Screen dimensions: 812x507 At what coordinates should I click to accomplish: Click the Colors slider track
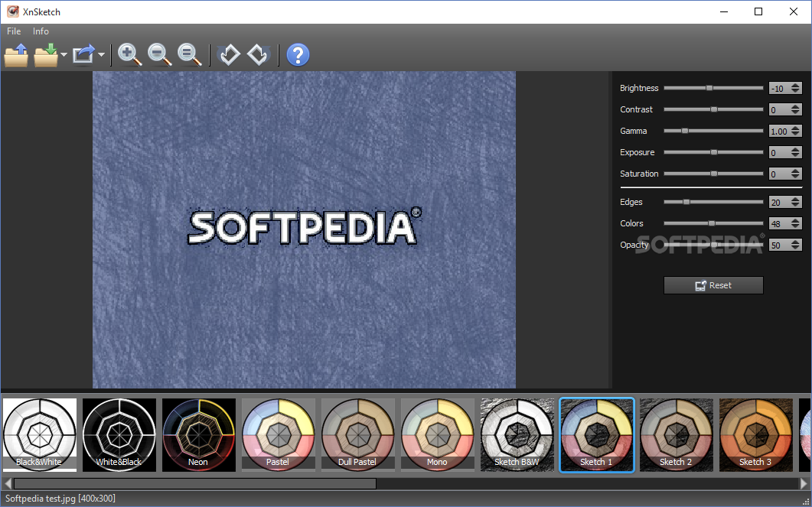pyautogui.click(x=713, y=223)
